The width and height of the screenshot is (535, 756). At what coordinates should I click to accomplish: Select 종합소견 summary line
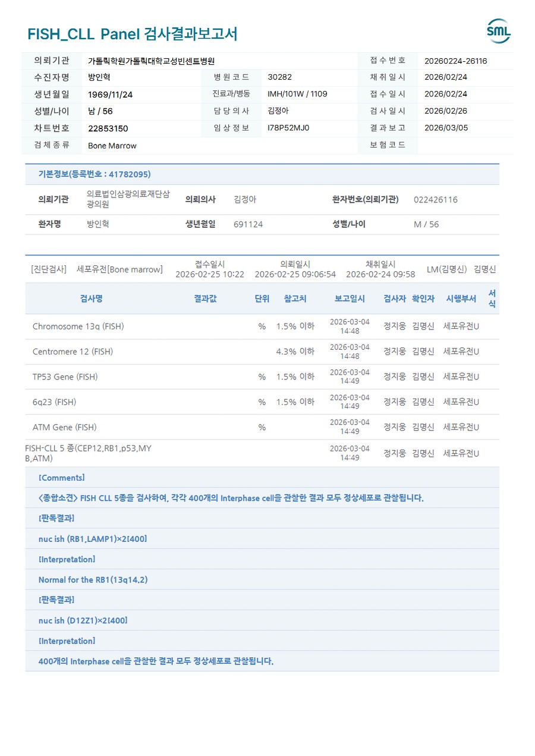click(231, 498)
